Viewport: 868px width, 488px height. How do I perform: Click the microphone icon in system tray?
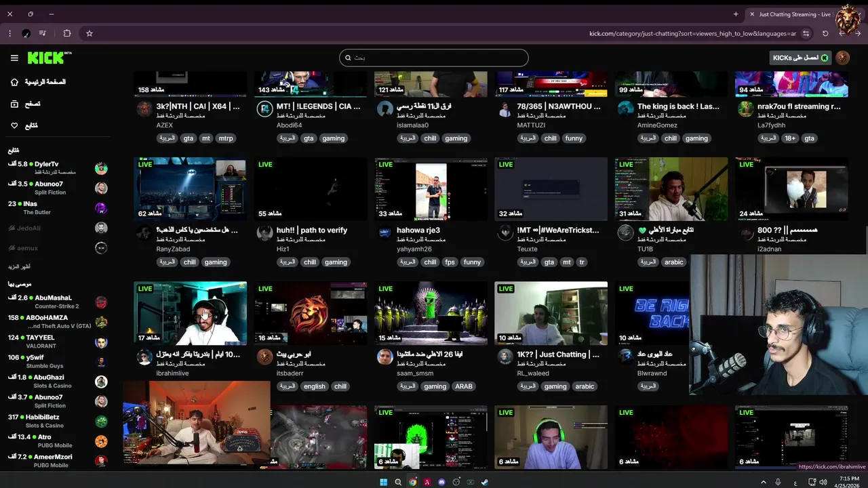[778, 482]
